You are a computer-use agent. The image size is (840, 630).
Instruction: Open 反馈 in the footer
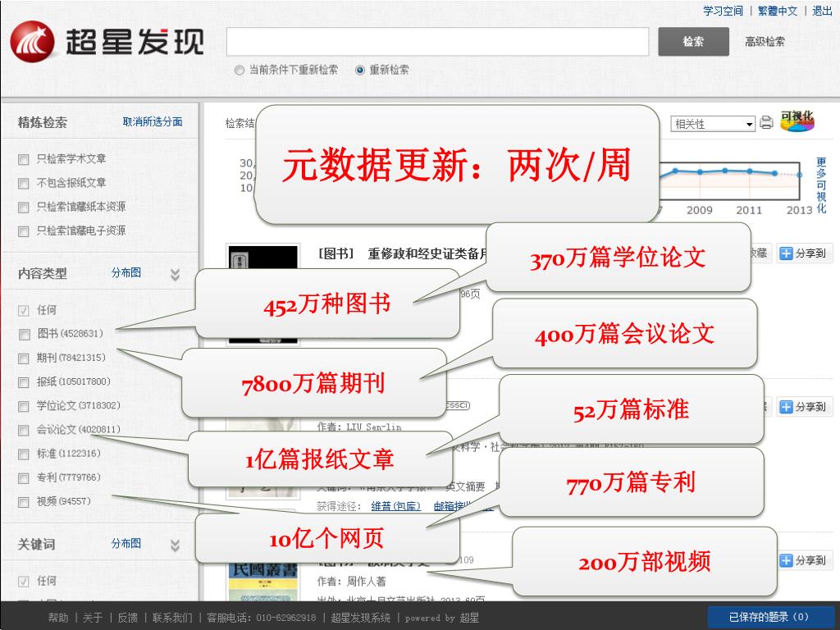127,618
